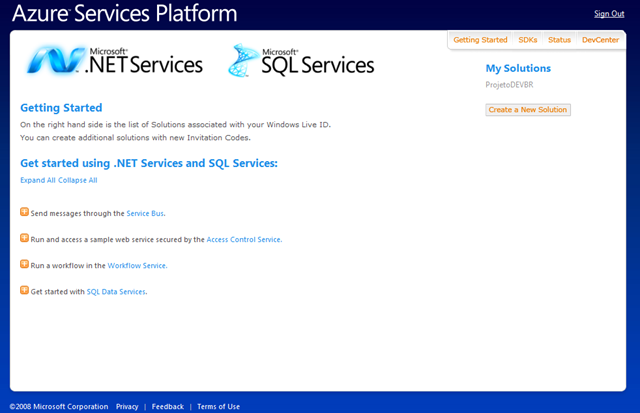
Task: Click Create a New Solution button
Action: [x=528, y=110]
